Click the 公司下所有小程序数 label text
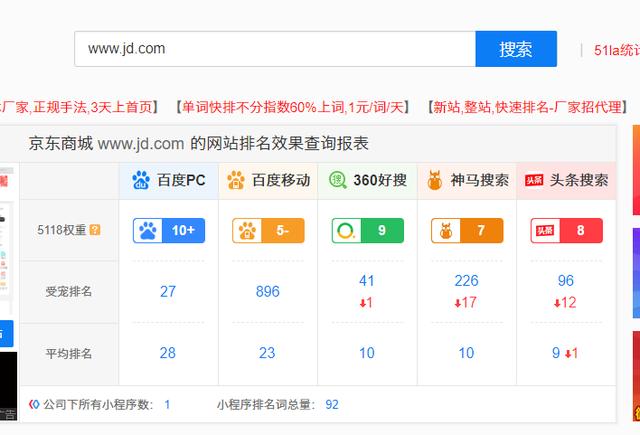Viewport: 640px width, 435px height. (98, 405)
